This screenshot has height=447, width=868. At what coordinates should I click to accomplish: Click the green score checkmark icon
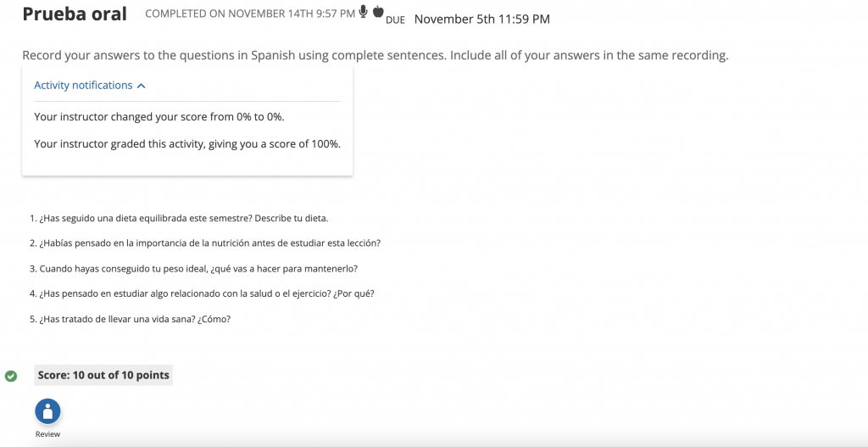pos(11,376)
